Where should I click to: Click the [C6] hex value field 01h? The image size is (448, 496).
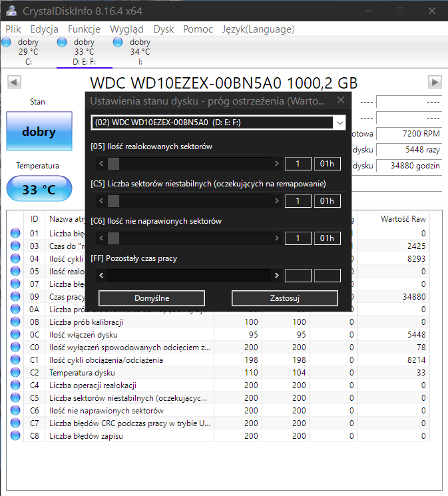(x=327, y=238)
